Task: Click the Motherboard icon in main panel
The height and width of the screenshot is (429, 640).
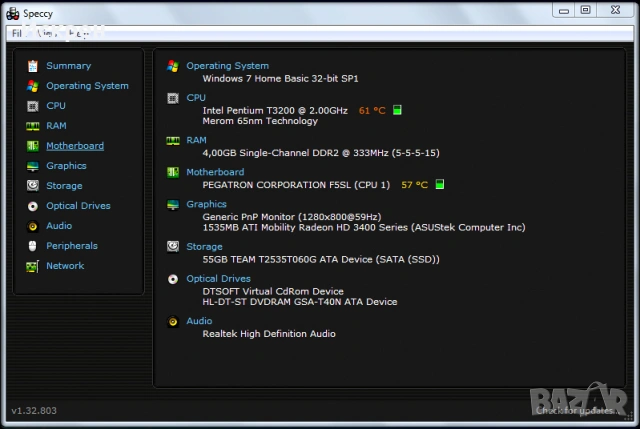Action: (173, 172)
